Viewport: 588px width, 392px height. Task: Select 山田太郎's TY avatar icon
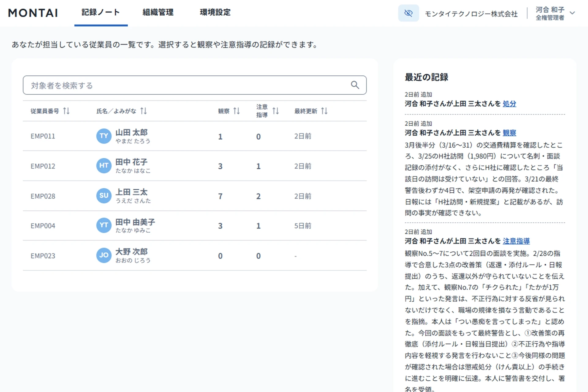104,136
